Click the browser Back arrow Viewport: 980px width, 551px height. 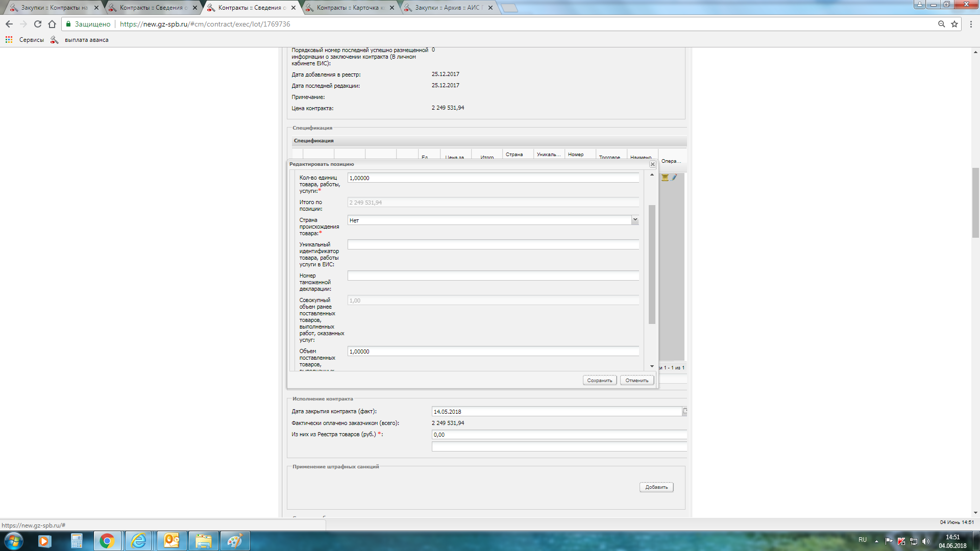[9, 24]
